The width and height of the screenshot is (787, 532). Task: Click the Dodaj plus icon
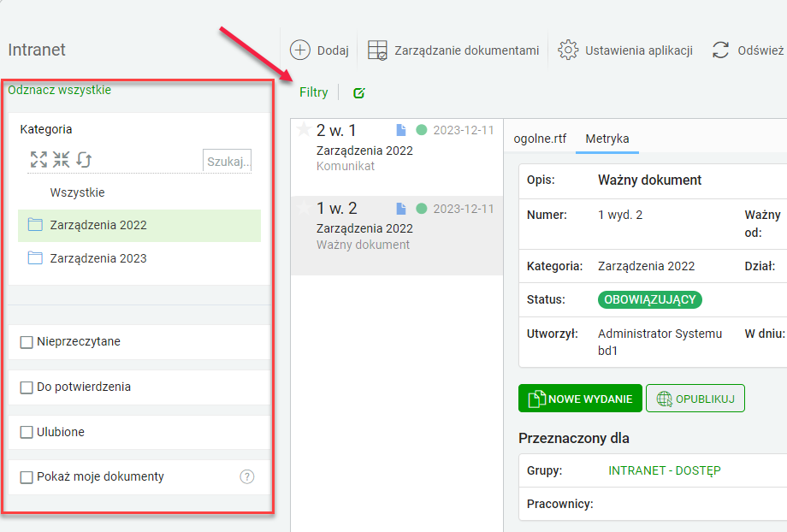click(x=300, y=50)
